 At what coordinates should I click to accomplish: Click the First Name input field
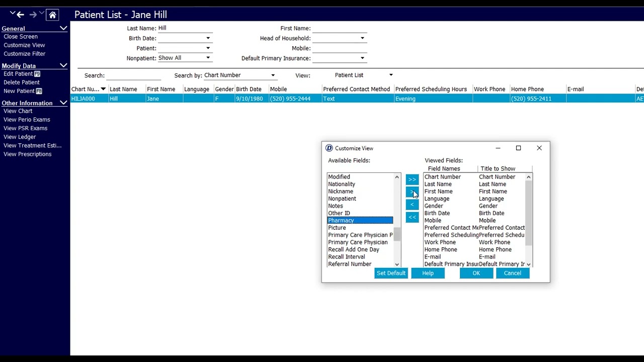click(x=340, y=29)
